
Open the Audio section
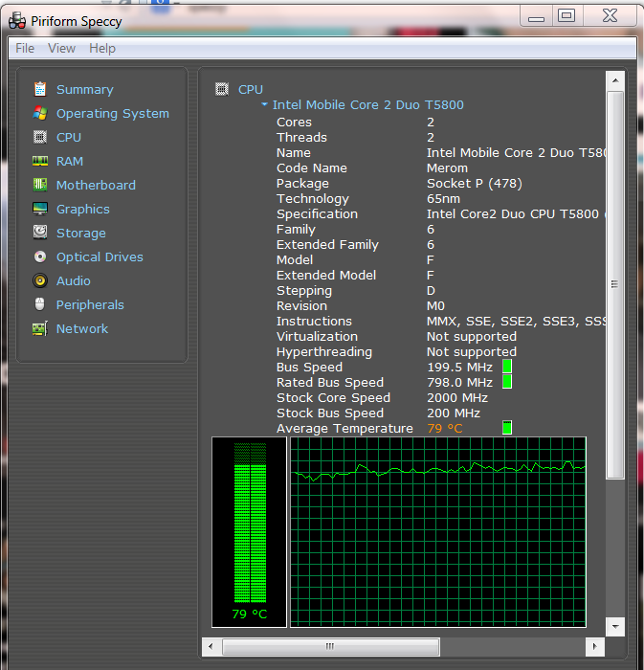point(74,281)
